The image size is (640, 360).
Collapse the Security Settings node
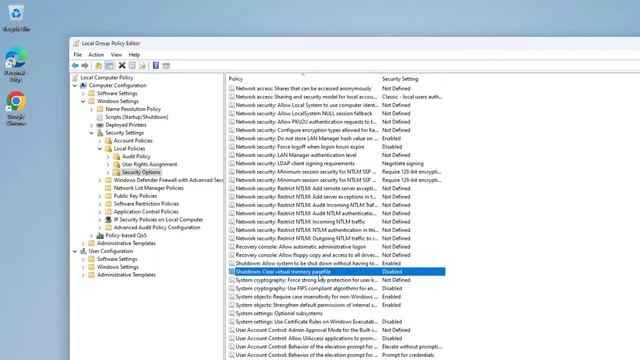click(91, 133)
